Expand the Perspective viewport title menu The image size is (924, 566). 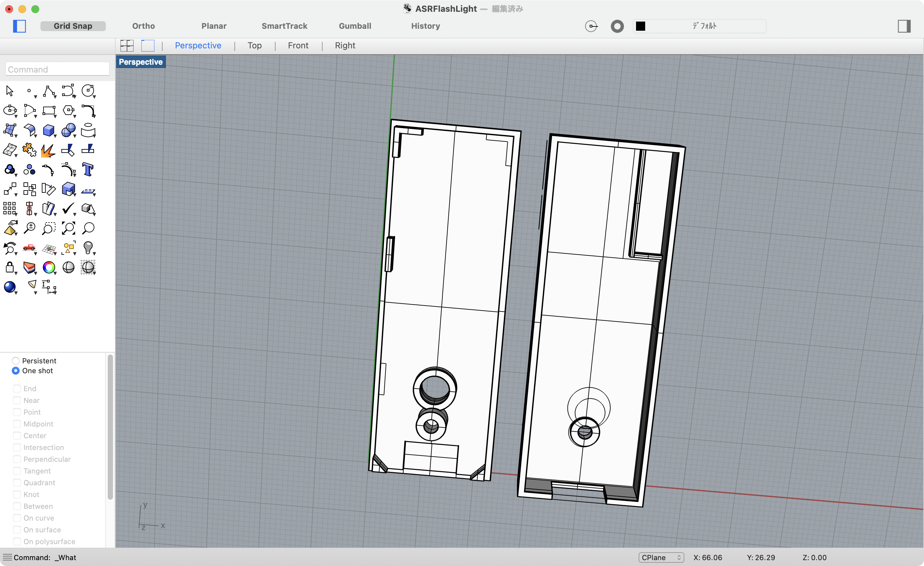141,62
